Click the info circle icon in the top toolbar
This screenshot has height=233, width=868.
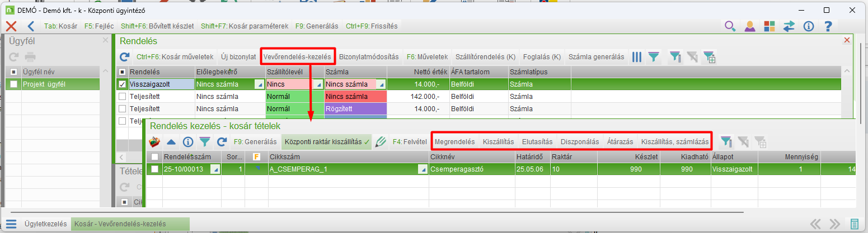coord(809,26)
